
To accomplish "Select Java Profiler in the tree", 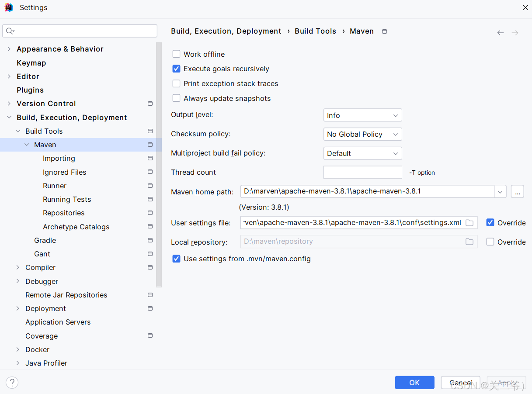I will pos(46,363).
